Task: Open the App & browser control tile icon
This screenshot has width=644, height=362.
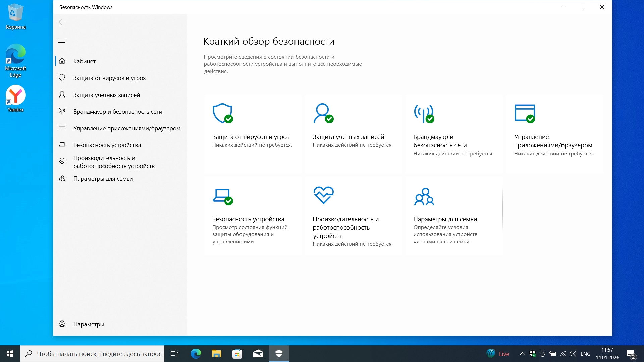Action: click(525, 113)
